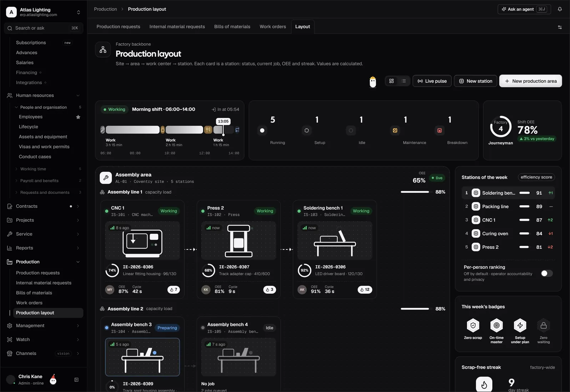Open the Work orders tab

click(x=273, y=27)
